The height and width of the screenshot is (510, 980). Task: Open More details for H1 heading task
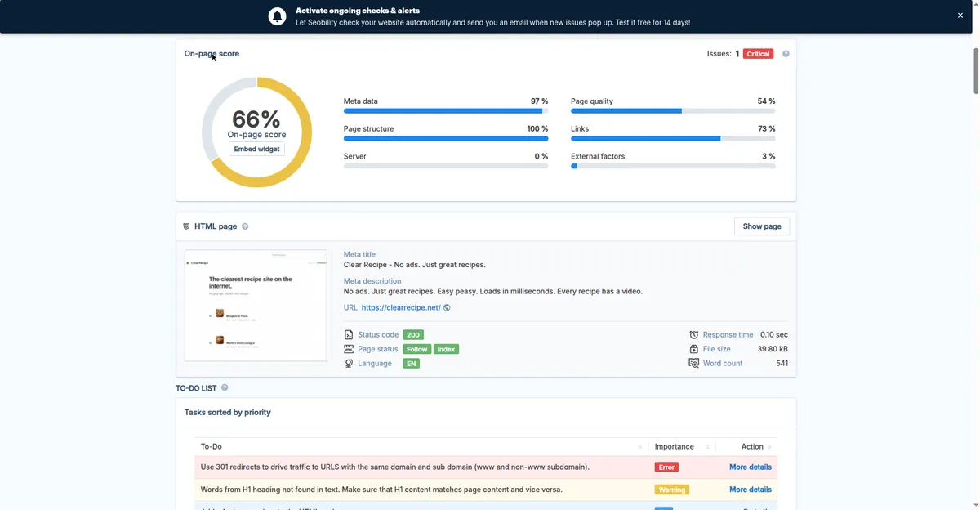[x=751, y=490]
